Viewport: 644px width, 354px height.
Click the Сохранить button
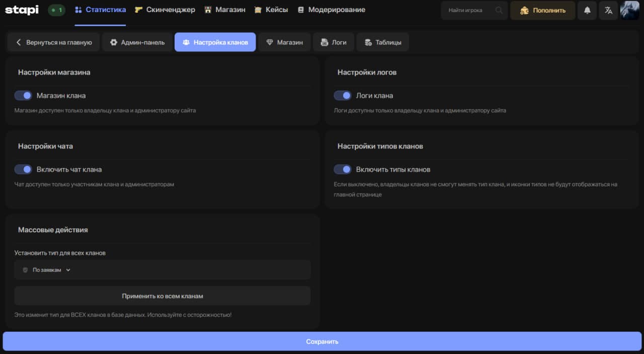click(x=322, y=341)
